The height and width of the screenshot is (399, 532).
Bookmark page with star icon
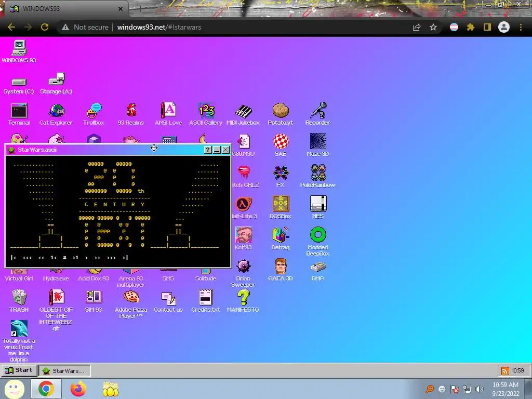click(433, 27)
